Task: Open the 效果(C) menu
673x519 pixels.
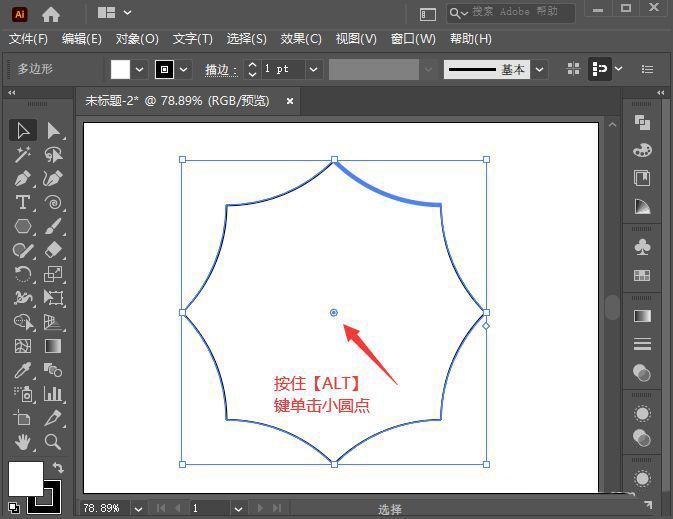Action: point(301,39)
